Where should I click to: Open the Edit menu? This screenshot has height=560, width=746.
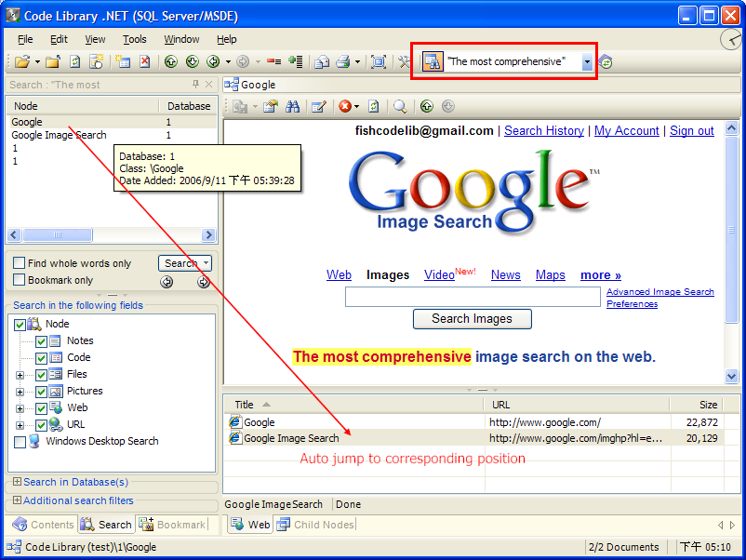coord(59,39)
